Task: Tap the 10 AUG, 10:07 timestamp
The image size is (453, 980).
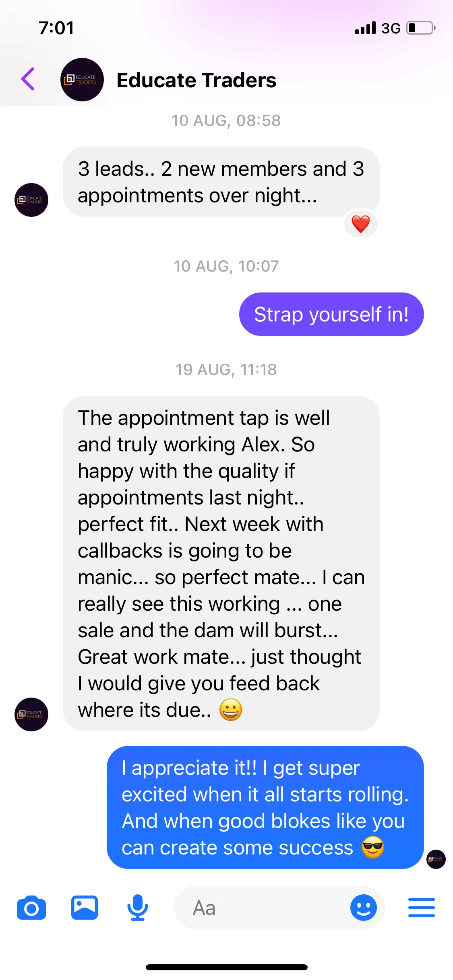Action: coord(226,266)
